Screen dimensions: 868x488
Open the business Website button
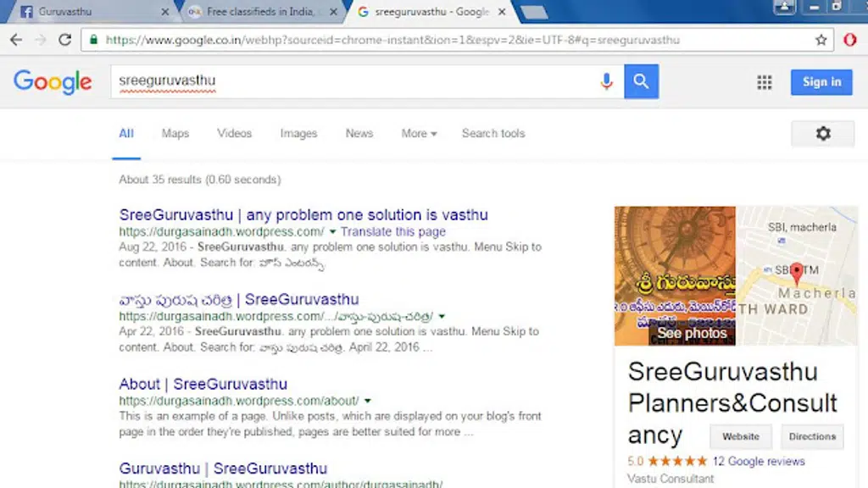[741, 436]
